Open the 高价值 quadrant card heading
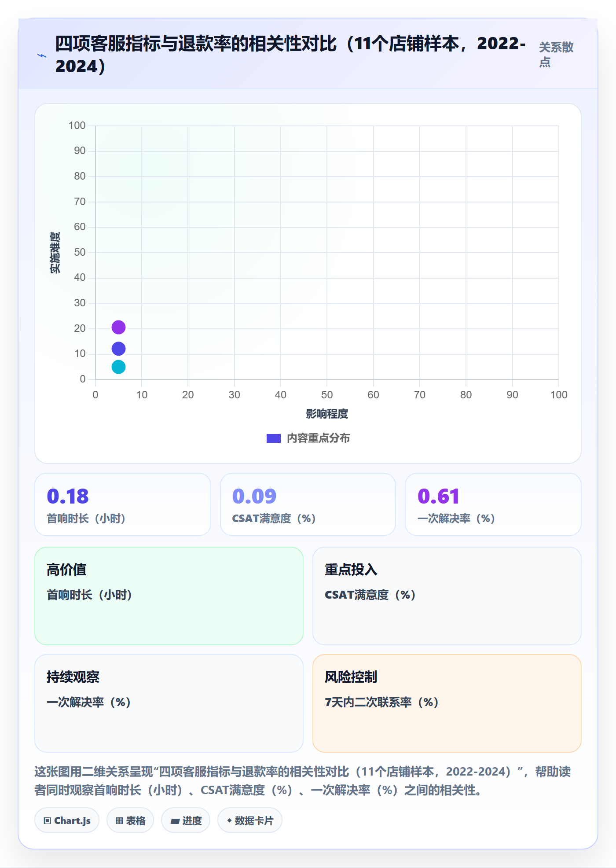Screen dimensions: 616x868 point(66,570)
